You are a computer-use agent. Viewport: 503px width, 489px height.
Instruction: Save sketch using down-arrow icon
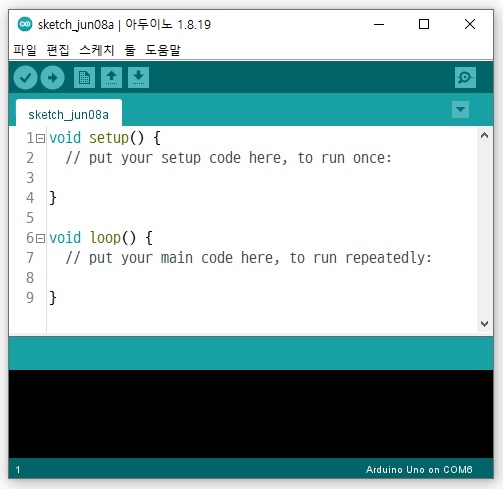[x=138, y=78]
